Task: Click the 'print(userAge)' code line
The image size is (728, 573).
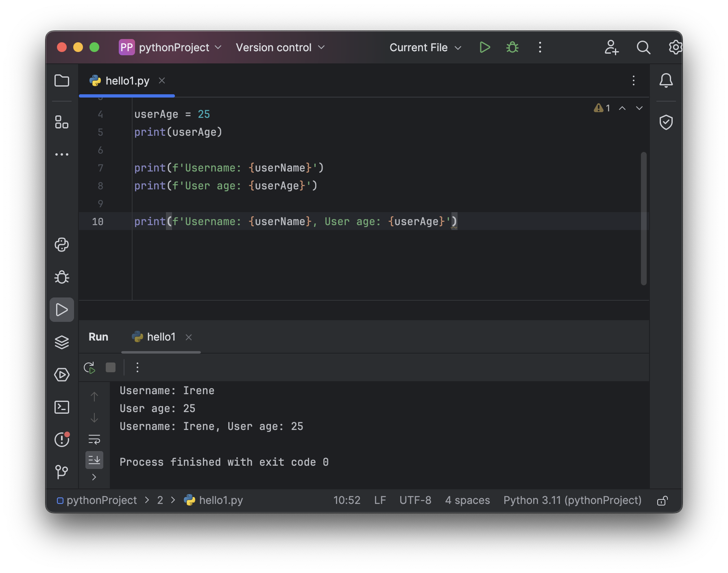Action: pyautogui.click(x=178, y=132)
